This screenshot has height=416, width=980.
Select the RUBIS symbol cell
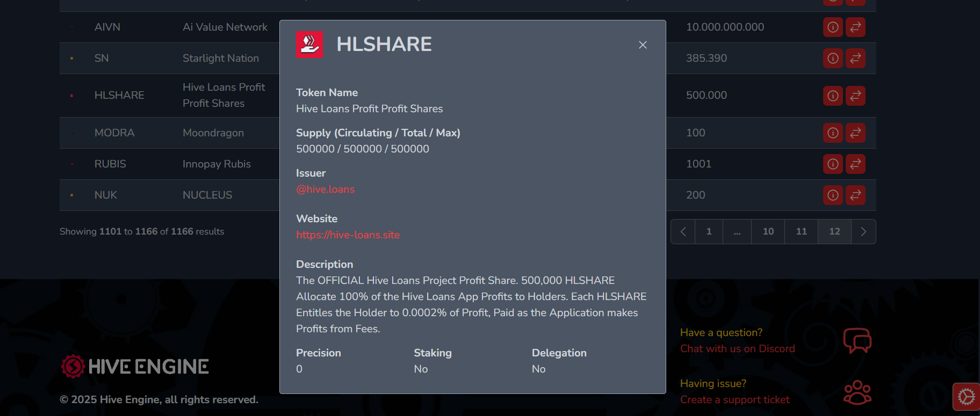[x=110, y=164]
